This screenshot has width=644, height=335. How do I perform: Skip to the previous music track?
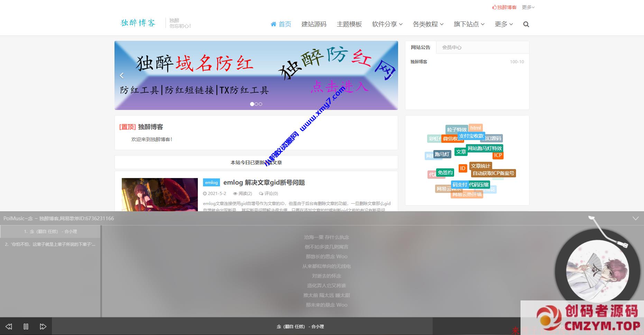[x=9, y=326]
